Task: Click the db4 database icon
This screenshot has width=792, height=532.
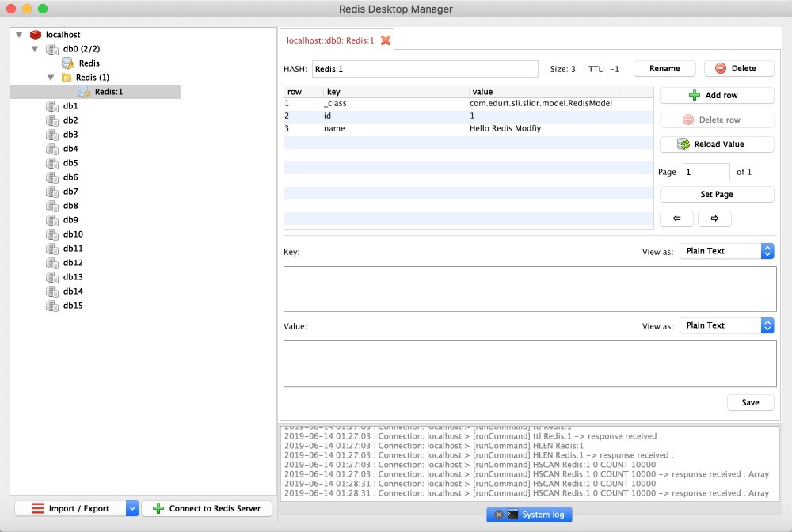Action: 52,148
